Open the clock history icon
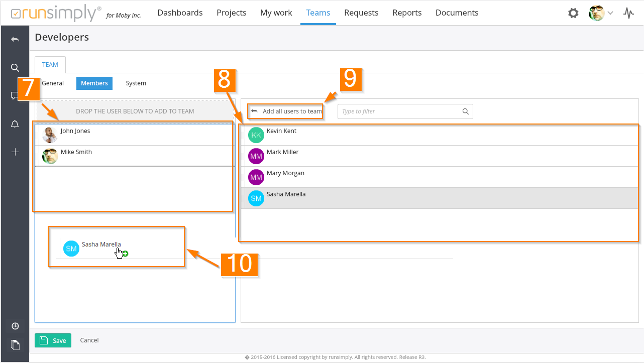Viewport: 644px width, 363px height. 15,326
